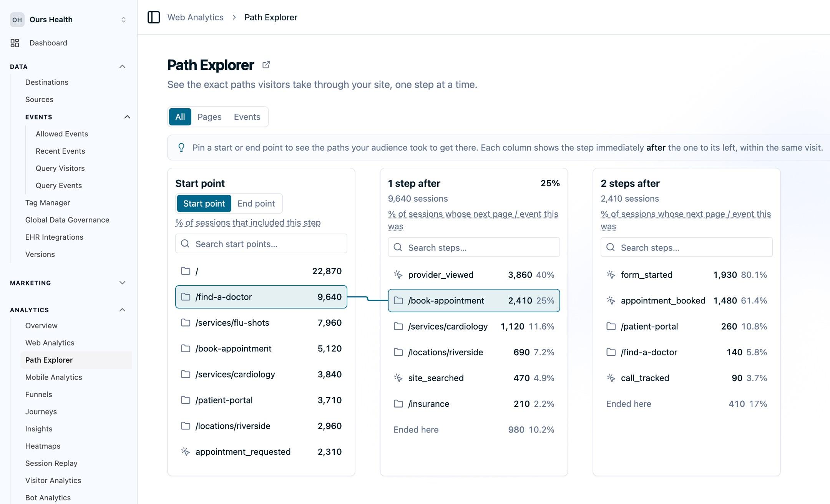The width and height of the screenshot is (830, 504).
Task: Click folder icon beside /patient-portal in 2 steps after
Action: tap(611, 326)
